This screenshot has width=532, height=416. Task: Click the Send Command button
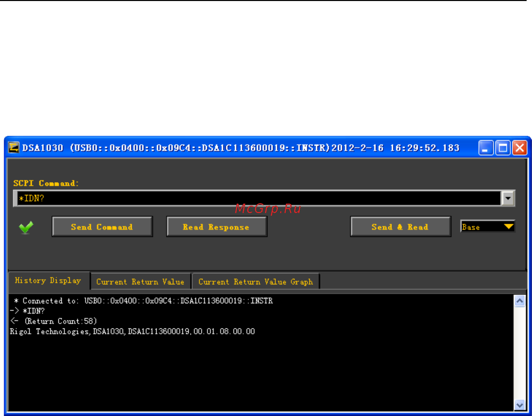click(102, 227)
